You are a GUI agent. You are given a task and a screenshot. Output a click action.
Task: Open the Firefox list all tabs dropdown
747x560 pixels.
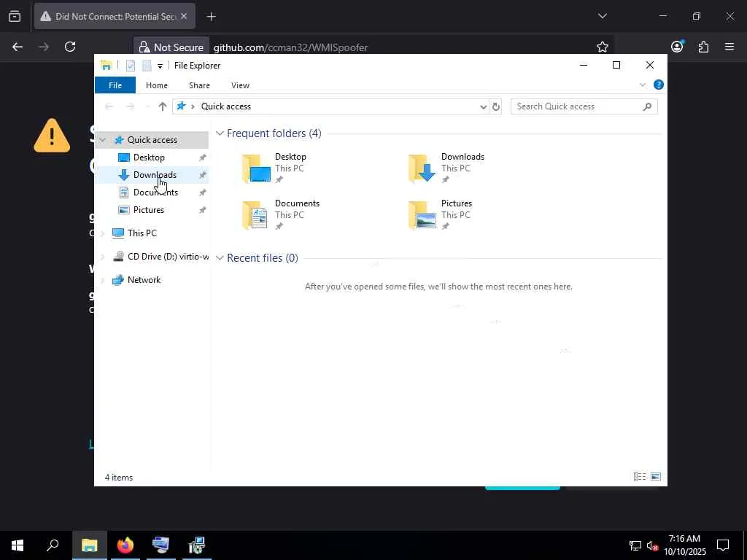602,16
